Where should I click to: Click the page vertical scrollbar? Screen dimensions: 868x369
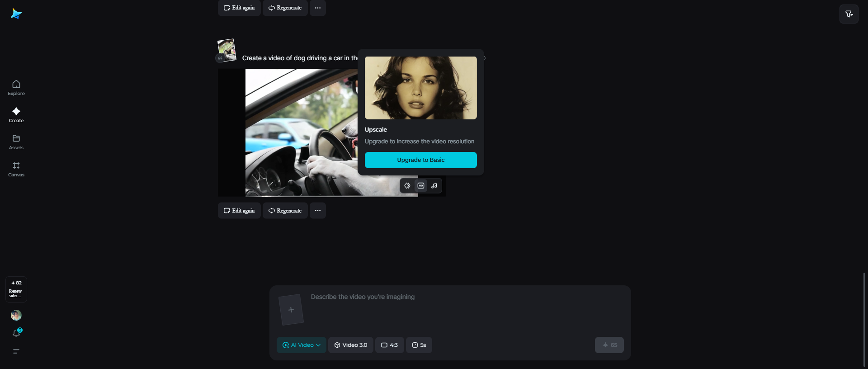(x=864, y=319)
